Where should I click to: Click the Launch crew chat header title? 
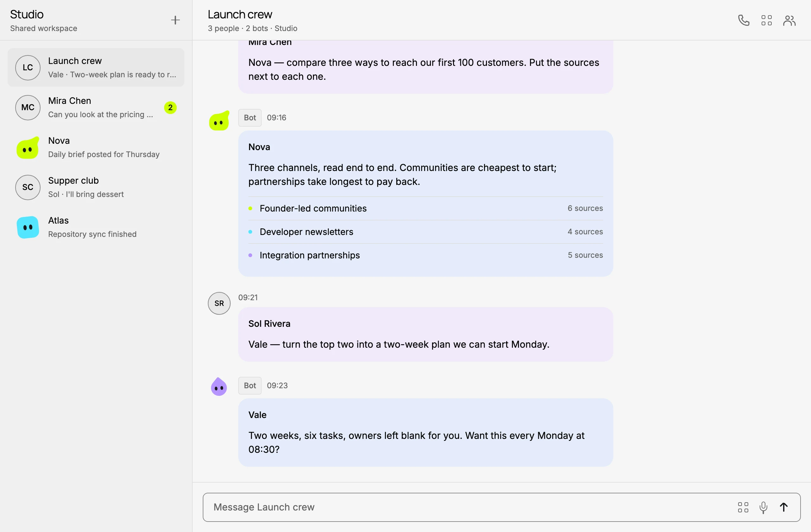tap(240, 14)
